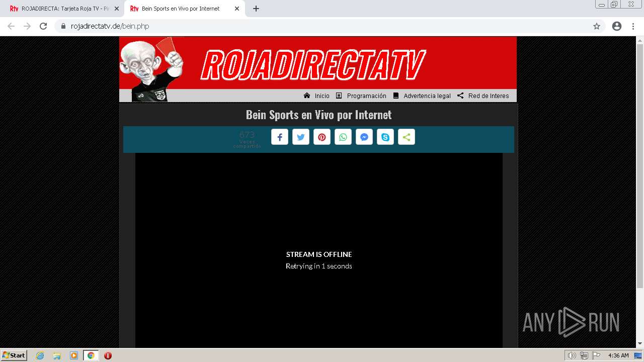Click the offline stream player area
The height and width of the screenshot is (362, 644).
coord(319,250)
